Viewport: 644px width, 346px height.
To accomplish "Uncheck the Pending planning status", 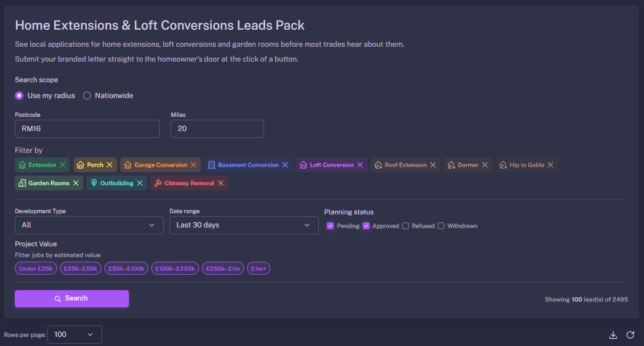I will (330, 226).
